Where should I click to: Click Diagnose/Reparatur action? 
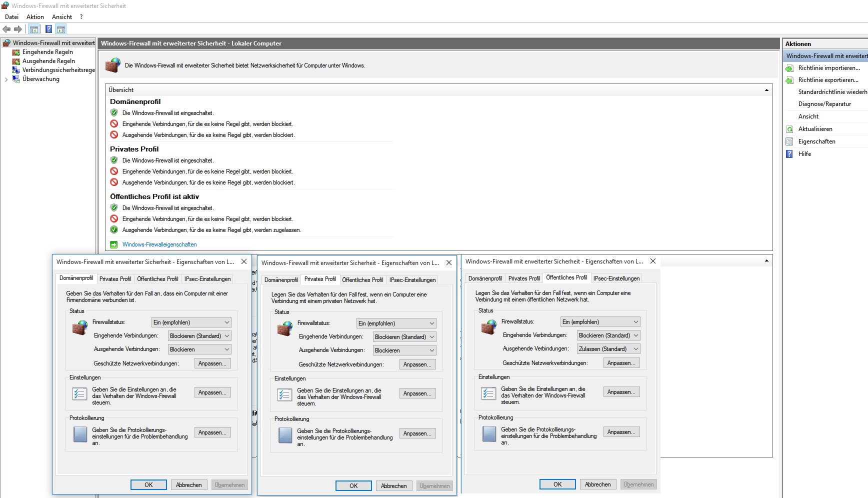point(824,104)
